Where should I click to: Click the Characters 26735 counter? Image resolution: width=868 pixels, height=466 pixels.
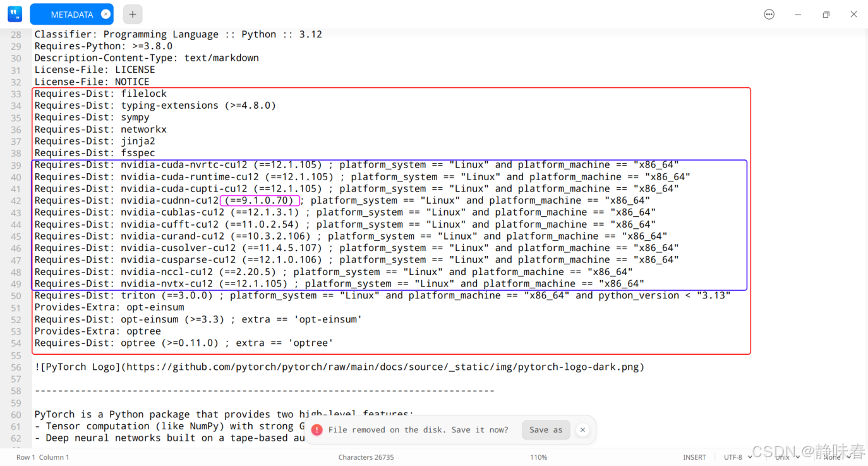[x=366, y=457]
